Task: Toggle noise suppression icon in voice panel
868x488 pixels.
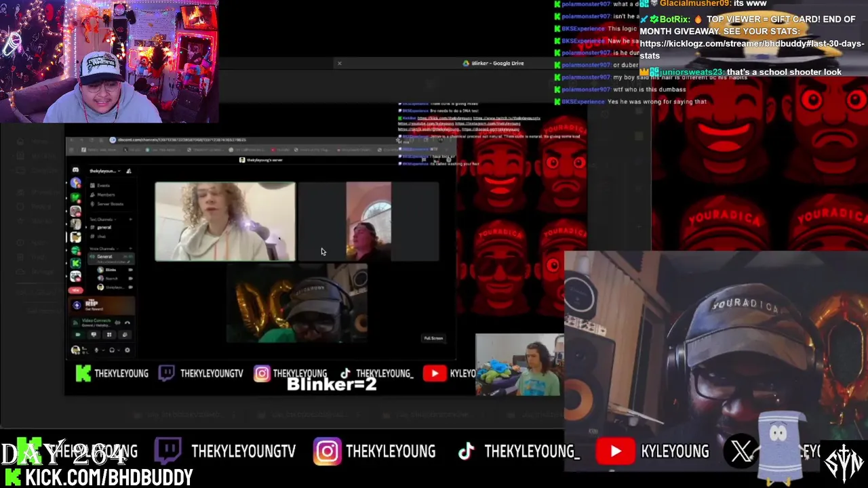Action: coord(117,323)
